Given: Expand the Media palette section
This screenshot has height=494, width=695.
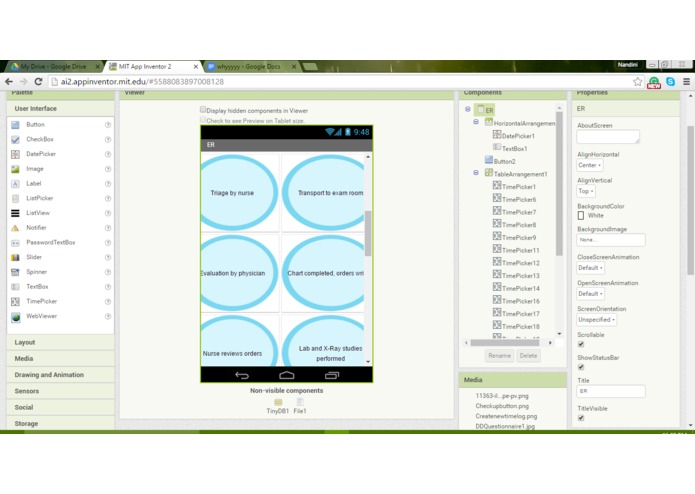Looking at the screenshot, I should tap(61, 358).
